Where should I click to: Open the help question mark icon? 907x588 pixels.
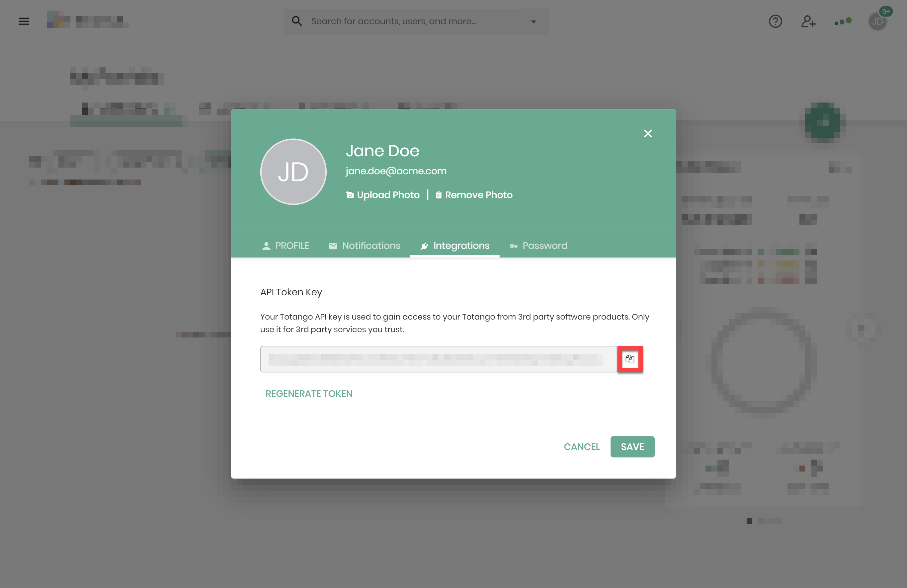tap(775, 21)
